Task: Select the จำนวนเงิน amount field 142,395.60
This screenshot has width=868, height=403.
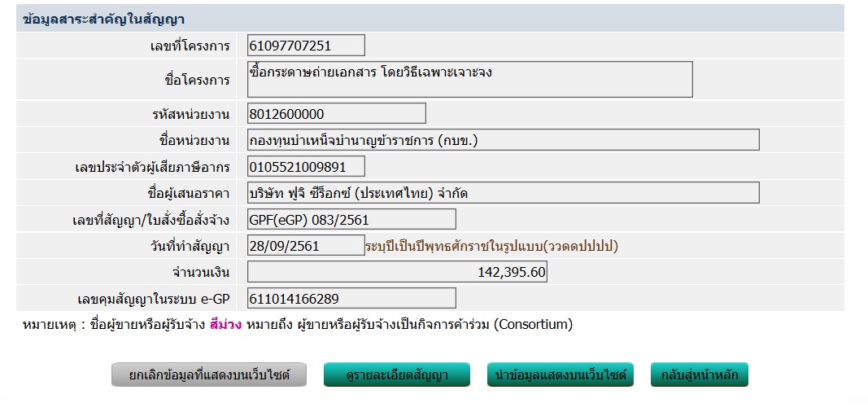Action: click(x=397, y=272)
